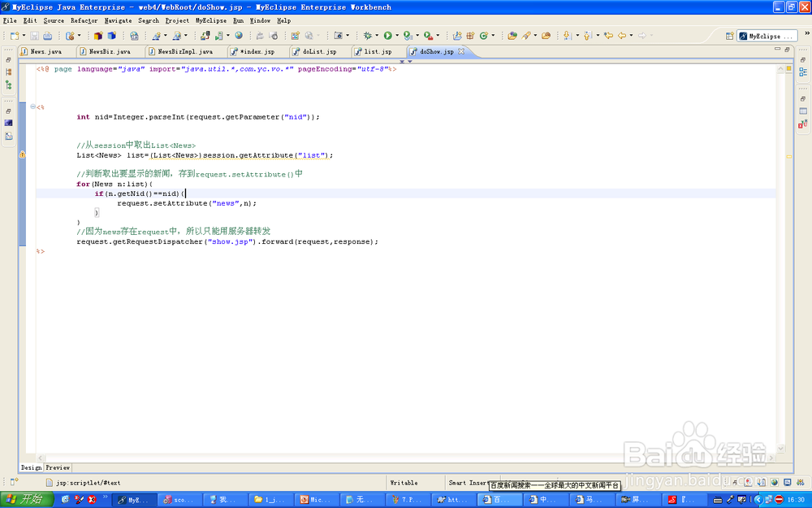Click the warning marker beside List<News> line
Screen dimensions: 812x508
[x=22, y=154]
